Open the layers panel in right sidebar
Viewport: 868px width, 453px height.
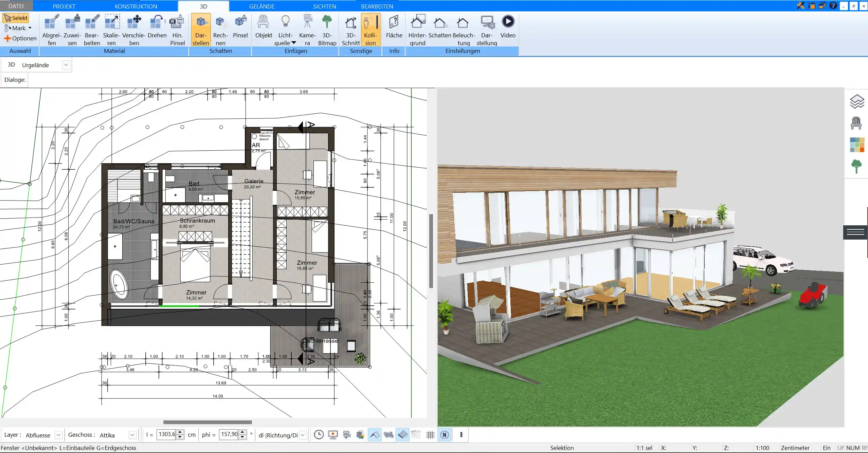pyautogui.click(x=857, y=101)
